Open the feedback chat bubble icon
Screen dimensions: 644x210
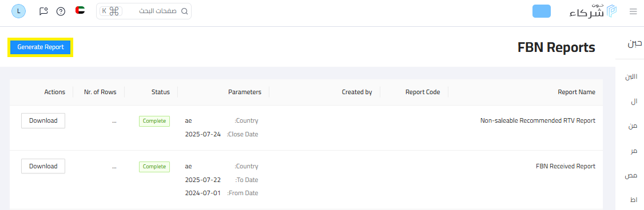(43, 11)
